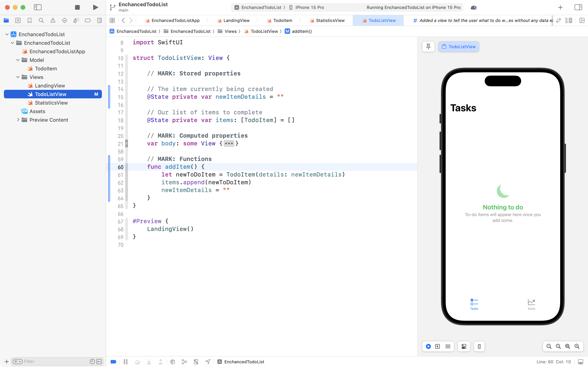588x367 pixels.
Task: Show preview variants with the grid icon
Action: (x=448, y=346)
